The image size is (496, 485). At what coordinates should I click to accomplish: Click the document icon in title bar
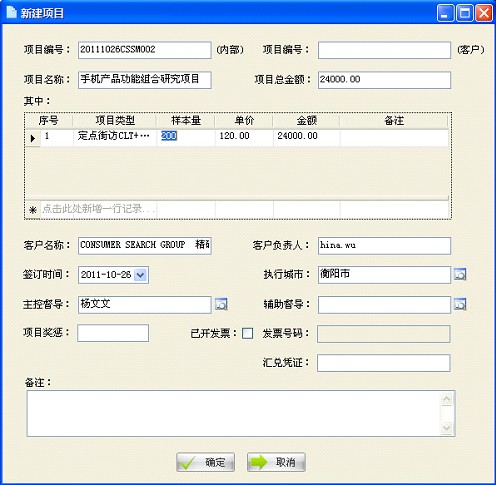point(11,13)
